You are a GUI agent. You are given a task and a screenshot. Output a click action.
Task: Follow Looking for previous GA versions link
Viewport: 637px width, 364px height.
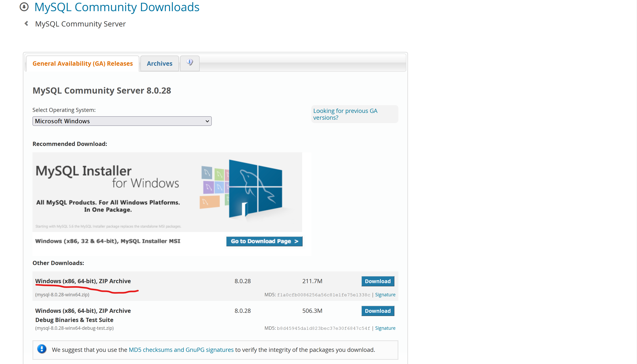pos(345,114)
